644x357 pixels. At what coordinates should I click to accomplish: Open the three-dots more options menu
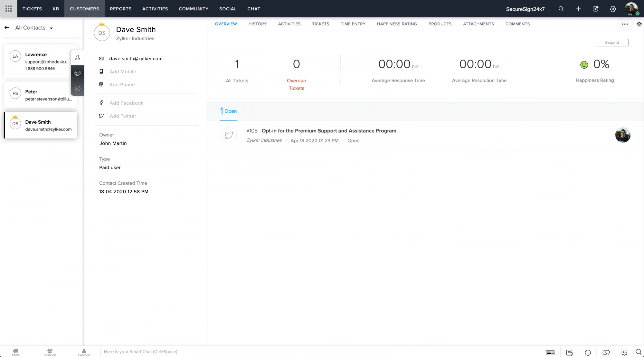pos(625,24)
